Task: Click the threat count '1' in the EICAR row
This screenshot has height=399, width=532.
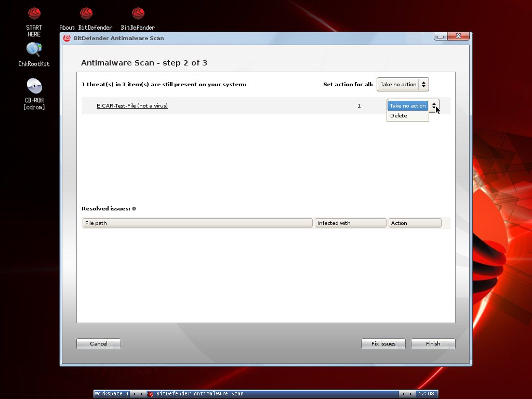Action: (x=359, y=106)
